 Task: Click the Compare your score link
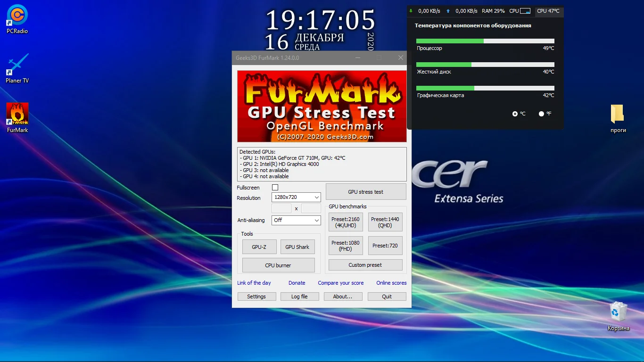pyautogui.click(x=341, y=283)
